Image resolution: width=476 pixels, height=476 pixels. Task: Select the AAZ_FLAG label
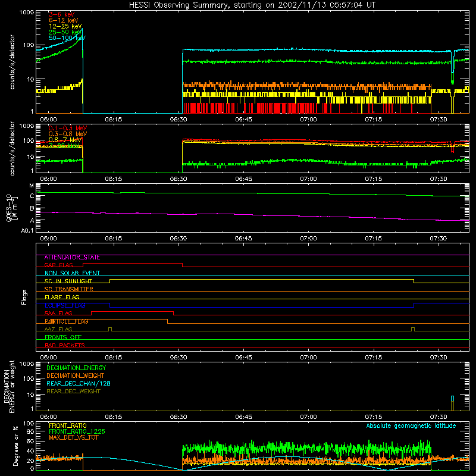point(58,329)
